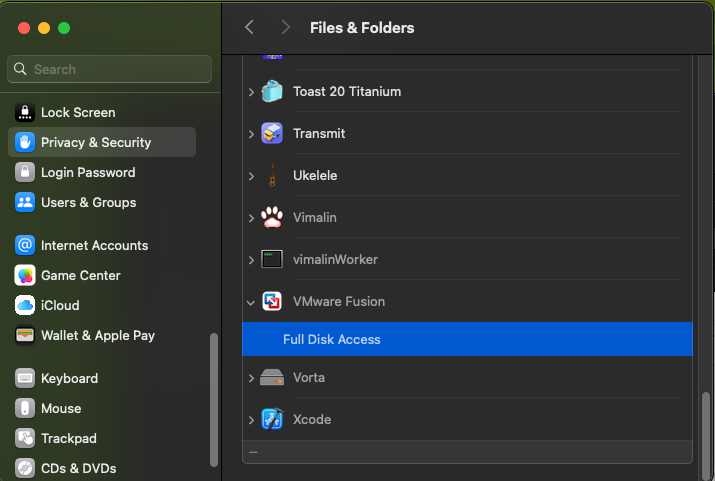Collapse the VMware Fusion row

(251, 302)
